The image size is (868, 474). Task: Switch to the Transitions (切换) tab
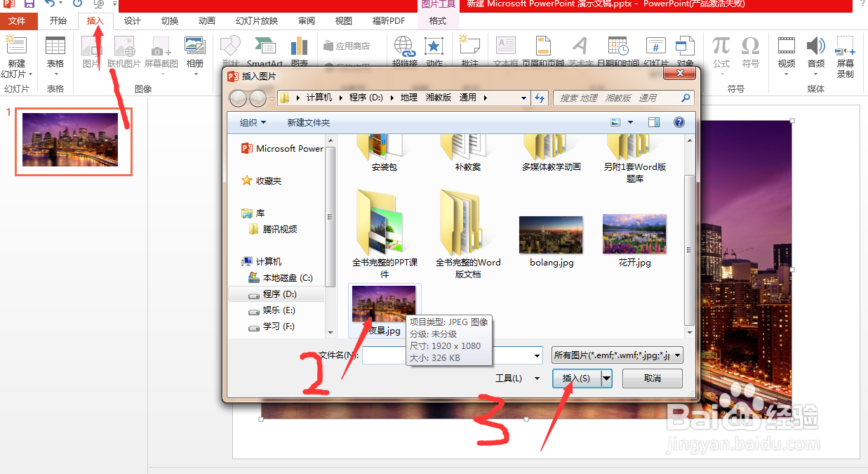point(170,21)
